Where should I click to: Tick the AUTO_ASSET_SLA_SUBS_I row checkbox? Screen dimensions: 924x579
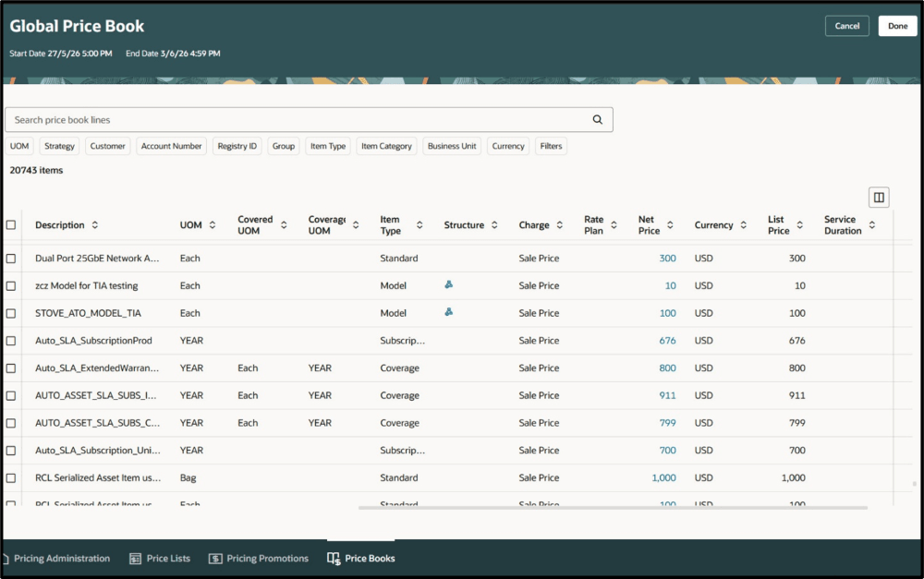pyautogui.click(x=10, y=396)
